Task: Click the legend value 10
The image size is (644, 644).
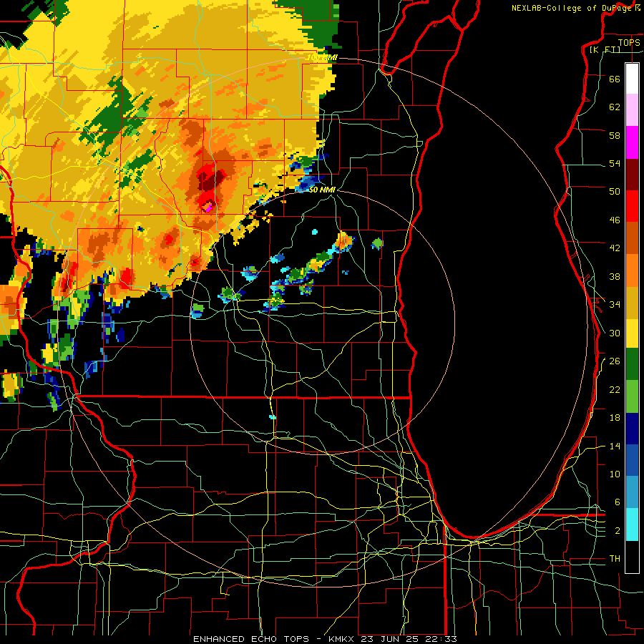Action: pos(615,474)
